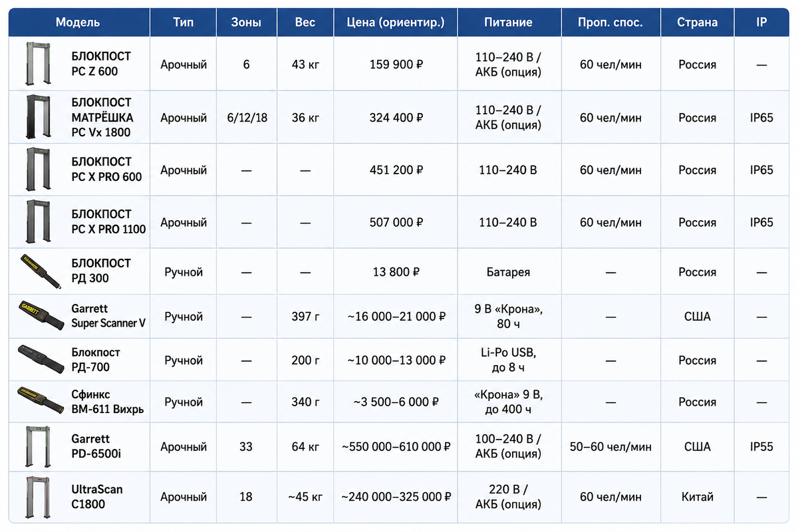Select the Питание column header
The width and height of the screenshot is (798, 532).
(508, 22)
